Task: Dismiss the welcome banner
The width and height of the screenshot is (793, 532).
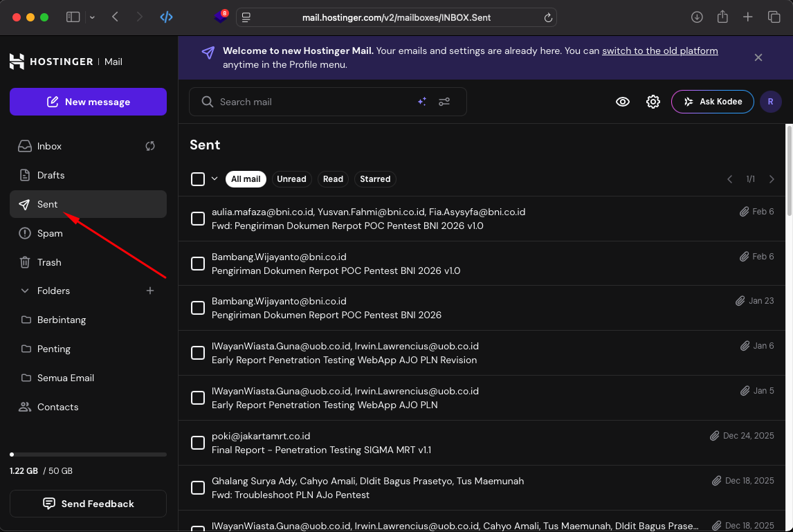Action: 758,57
